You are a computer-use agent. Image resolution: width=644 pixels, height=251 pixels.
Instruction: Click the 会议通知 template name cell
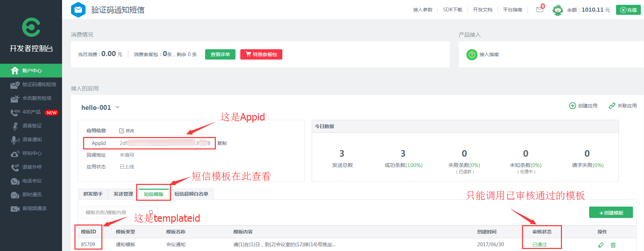[176, 244]
